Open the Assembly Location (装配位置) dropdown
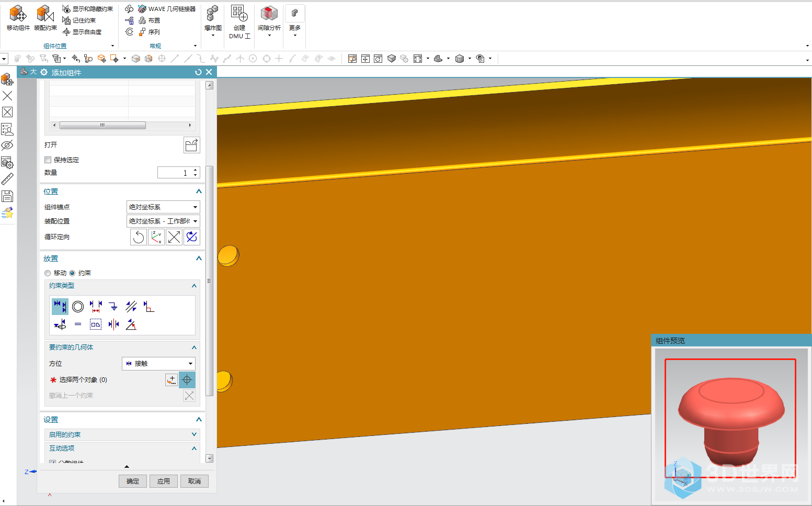Viewport: 812px width, 506px height. click(x=163, y=221)
